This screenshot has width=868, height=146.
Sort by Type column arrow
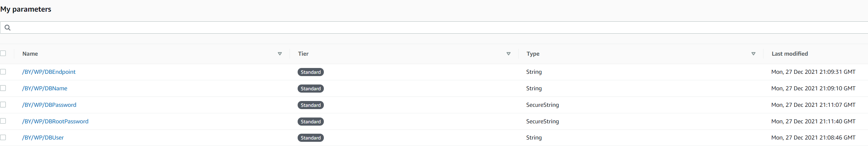pyautogui.click(x=753, y=54)
